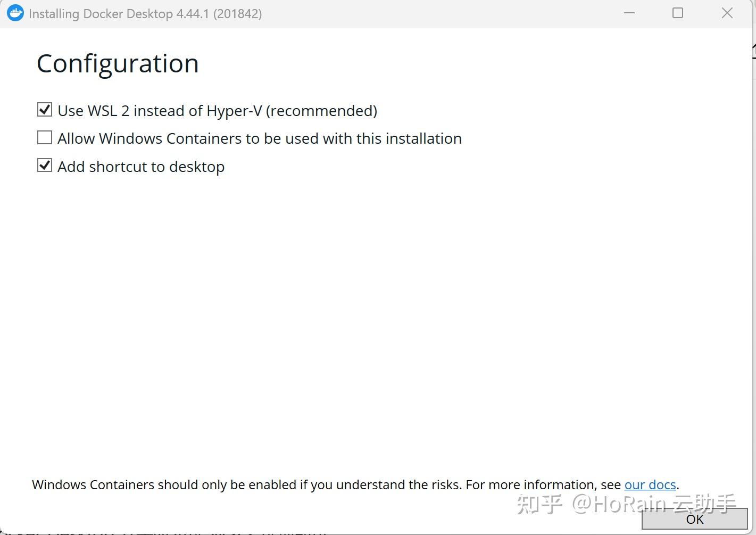
Task: Enable "Allow Windows Containers" for this installation
Action: pyautogui.click(x=45, y=137)
